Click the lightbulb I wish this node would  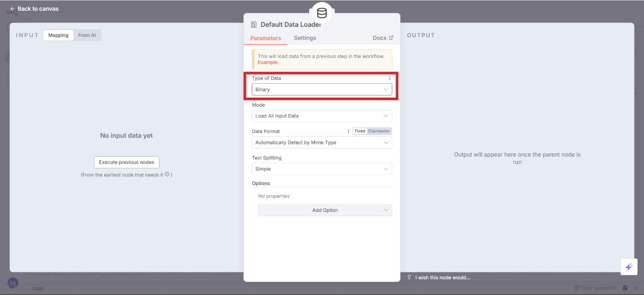409,277
